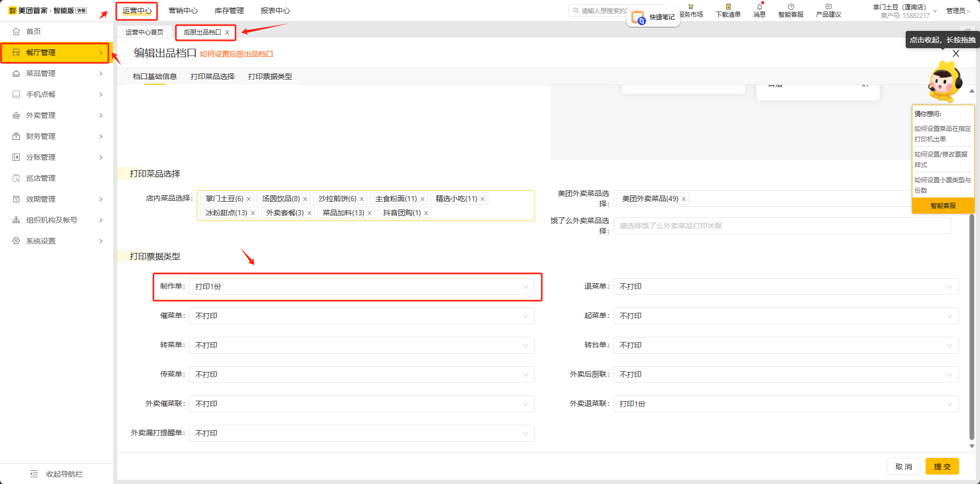
Task: Click the 外卖管理 sidebar icon
Action: click(x=16, y=115)
